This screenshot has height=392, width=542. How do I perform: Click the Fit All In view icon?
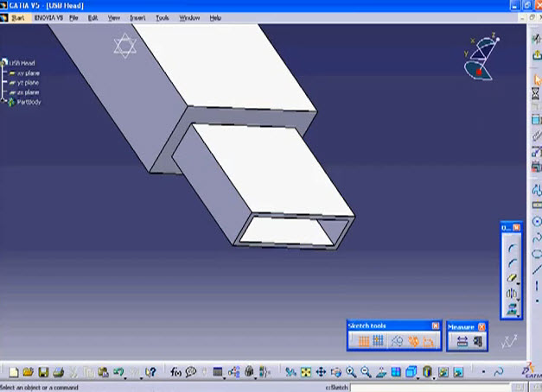point(306,372)
